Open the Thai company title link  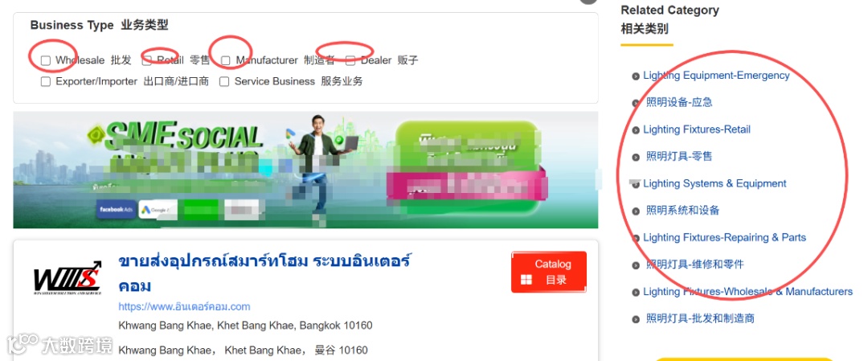pyautogui.click(x=264, y=273)
